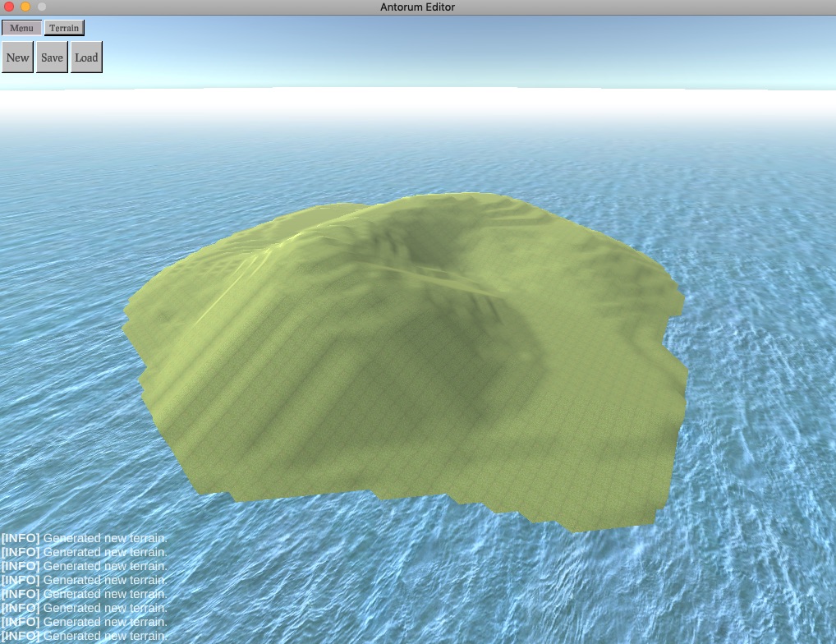
Task: Click the first [INFO] tag in the log
Action: 21,538
